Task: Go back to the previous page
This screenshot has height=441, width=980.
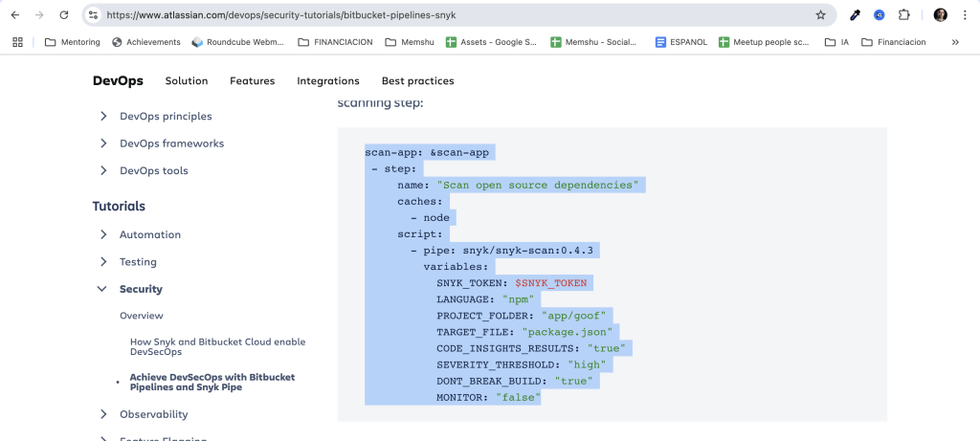Action: pyautogui.click(x=15, y=15)
